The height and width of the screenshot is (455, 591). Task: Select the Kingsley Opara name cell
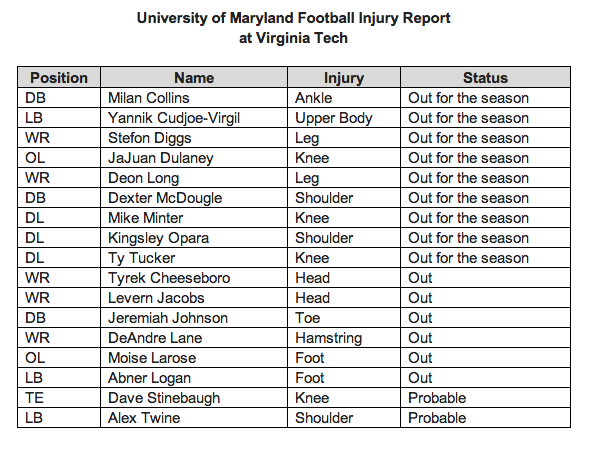coord(194,238)
